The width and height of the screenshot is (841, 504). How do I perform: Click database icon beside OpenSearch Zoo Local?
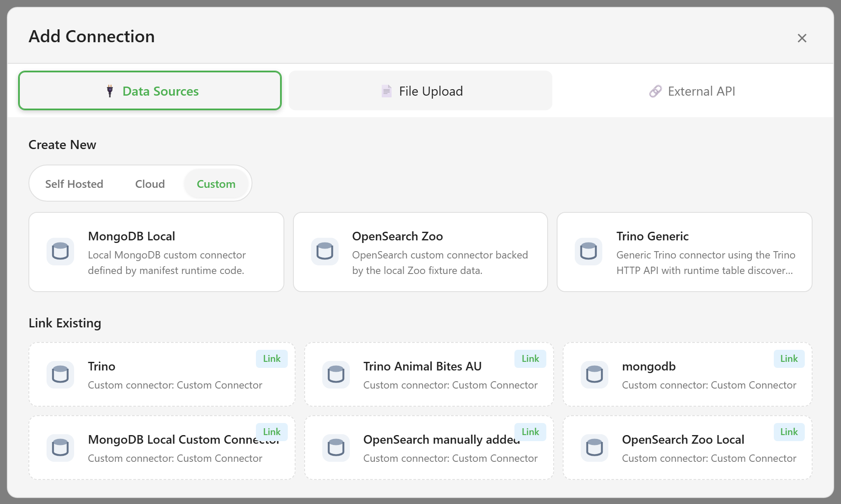pos(595,448)
